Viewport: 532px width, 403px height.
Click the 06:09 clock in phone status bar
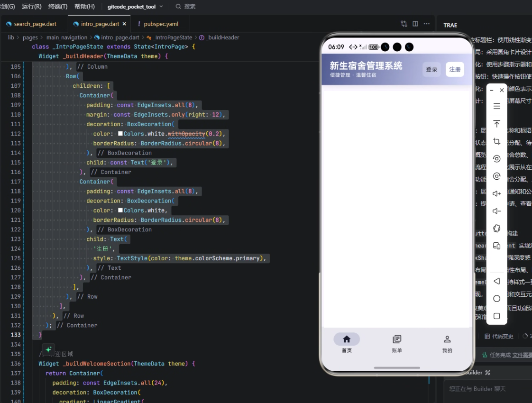336,47
